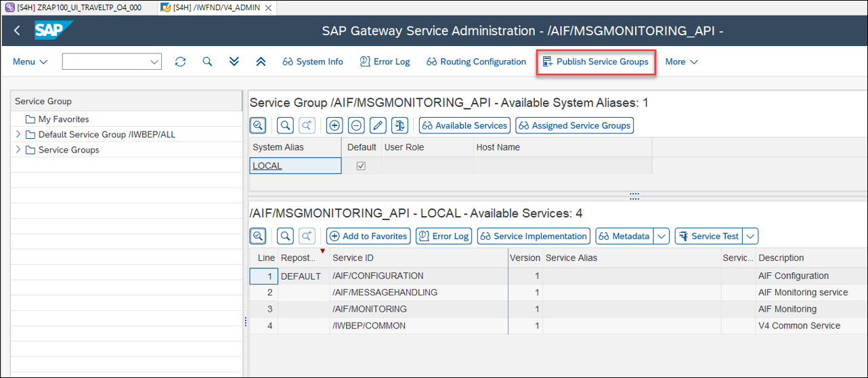
Task: Click Assigned Service Groups button
Action: [574, 125]
